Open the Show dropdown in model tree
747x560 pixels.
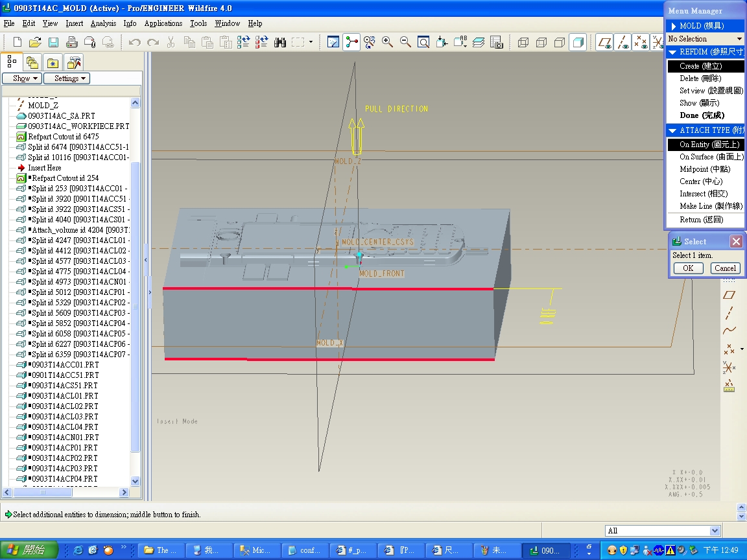tap(23, 78)
